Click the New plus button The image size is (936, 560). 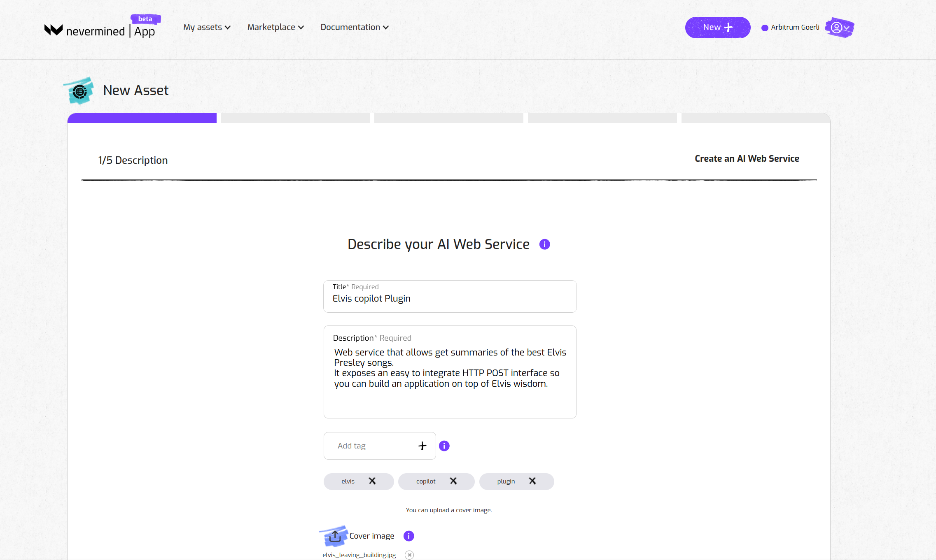(x=717, y=27)
